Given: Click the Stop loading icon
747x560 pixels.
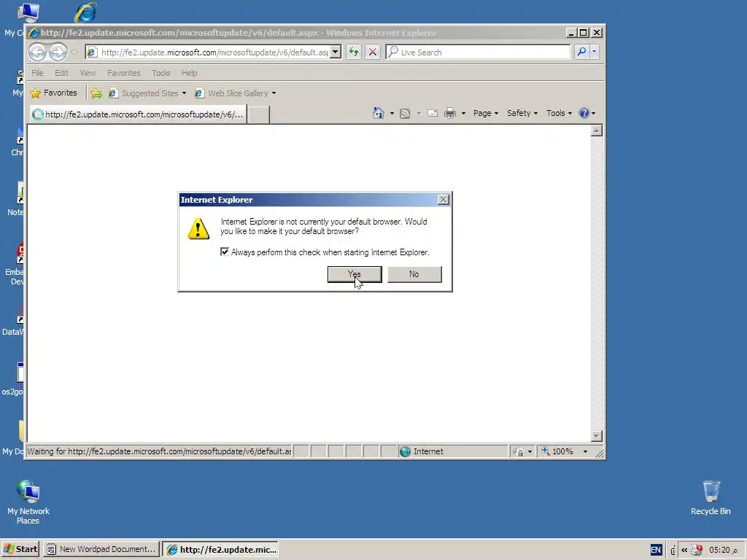Looking at the screenshot, I should click(373, 52).
